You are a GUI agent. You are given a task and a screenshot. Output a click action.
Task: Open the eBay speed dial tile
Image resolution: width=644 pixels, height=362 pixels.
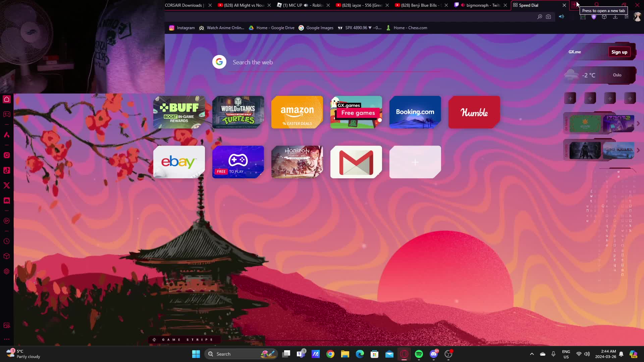(x=179, y=162)
